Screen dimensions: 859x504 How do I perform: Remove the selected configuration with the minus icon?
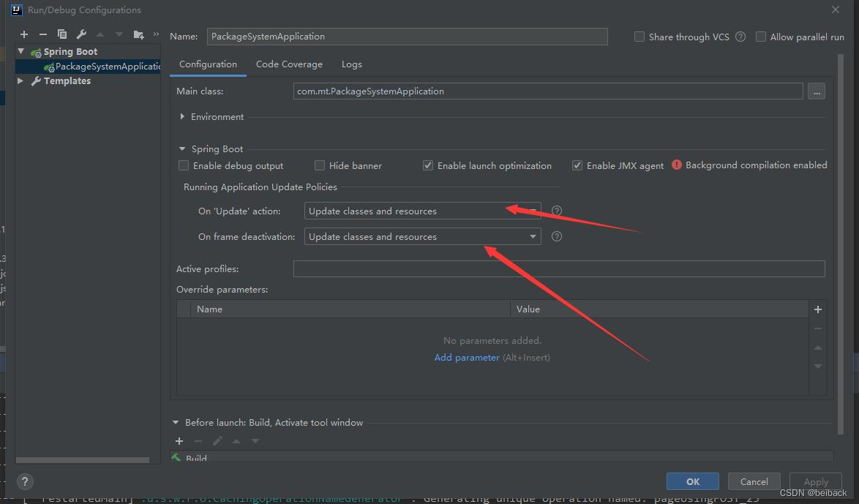(x=42, y=34)
